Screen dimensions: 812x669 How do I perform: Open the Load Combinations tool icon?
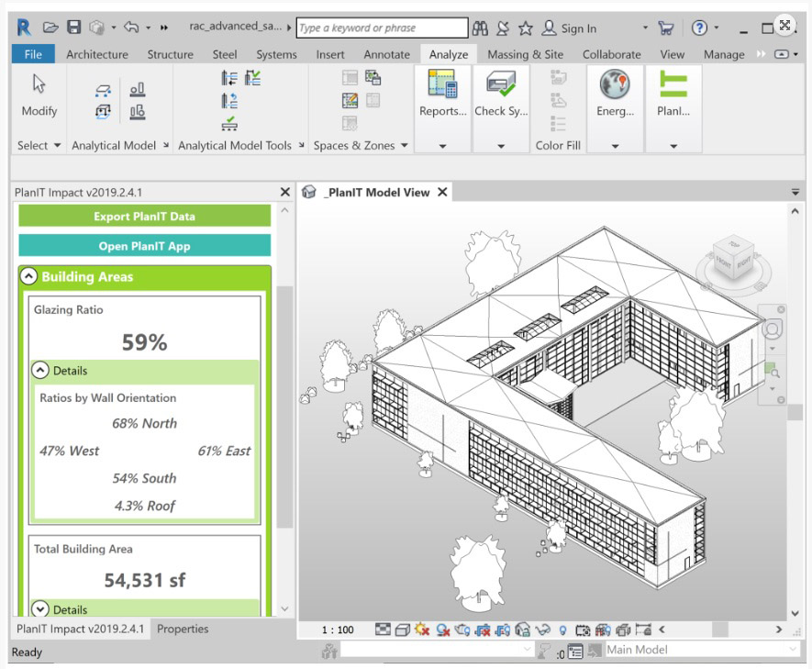point(138,112)
